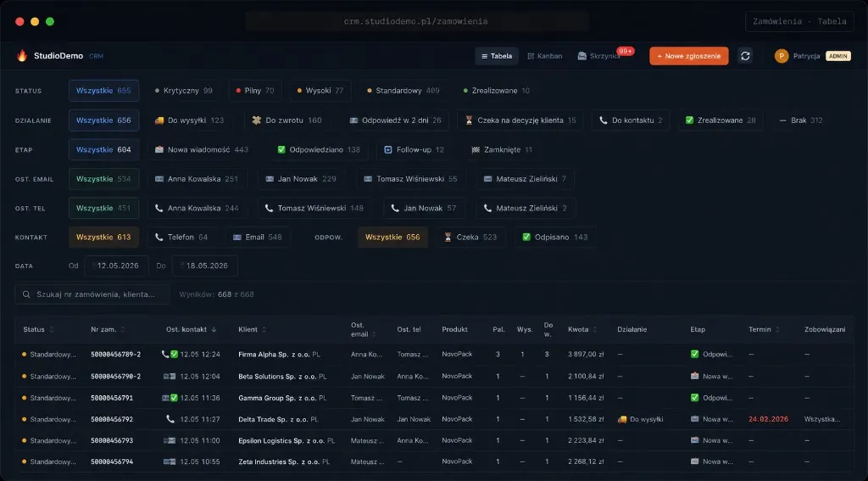Click the browser address bar URL
This screenshot has height=481, width=868.
415,21
